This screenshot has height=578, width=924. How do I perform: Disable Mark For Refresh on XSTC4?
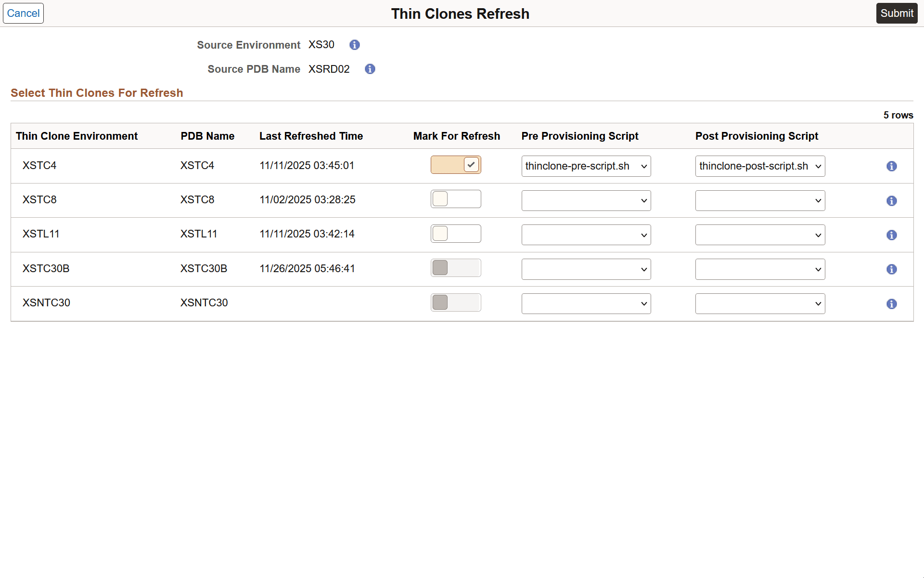point(456,164)
